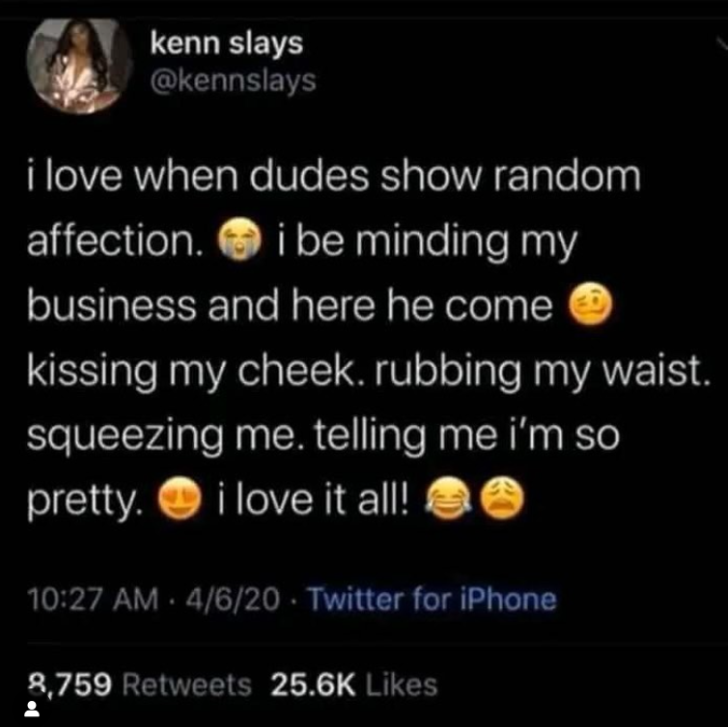Click the line 'i love when dudes show random'
Viewport: 728px width, 727px height.
tap(334, 176)
